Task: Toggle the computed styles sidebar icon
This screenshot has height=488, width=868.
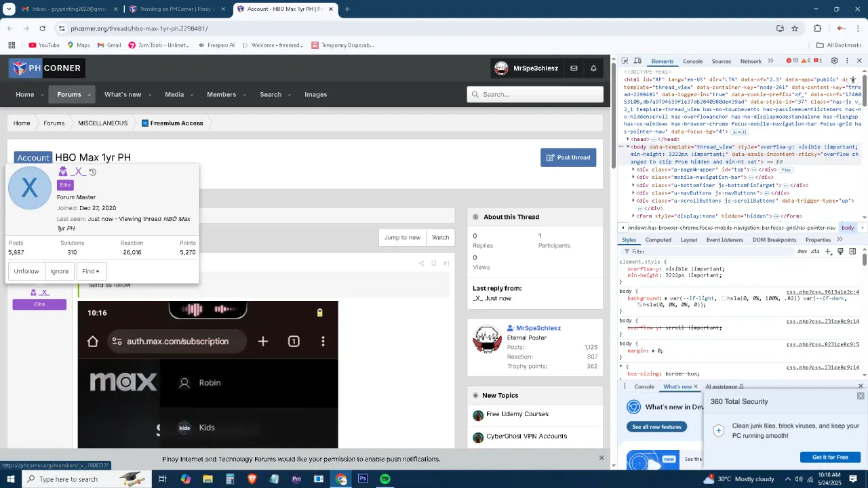Action: pyautogui.click(x=852, y=251)
